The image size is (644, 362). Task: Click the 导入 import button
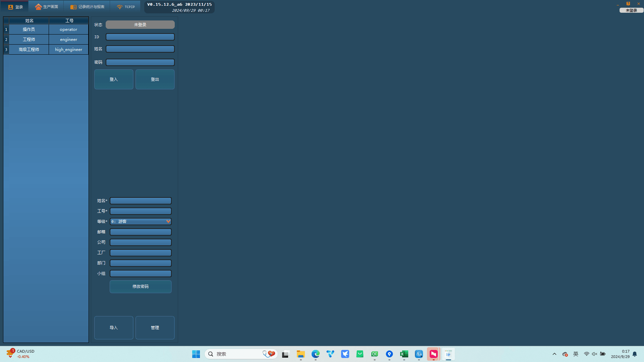pyautogui.click(x=114, y=328)
